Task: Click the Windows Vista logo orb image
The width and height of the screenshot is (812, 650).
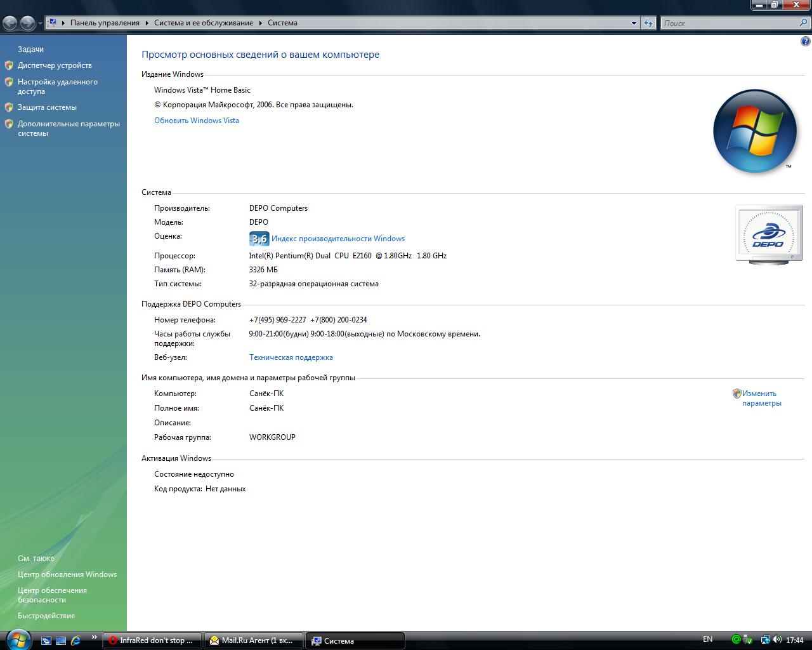Action: click(x=755, y=131)
